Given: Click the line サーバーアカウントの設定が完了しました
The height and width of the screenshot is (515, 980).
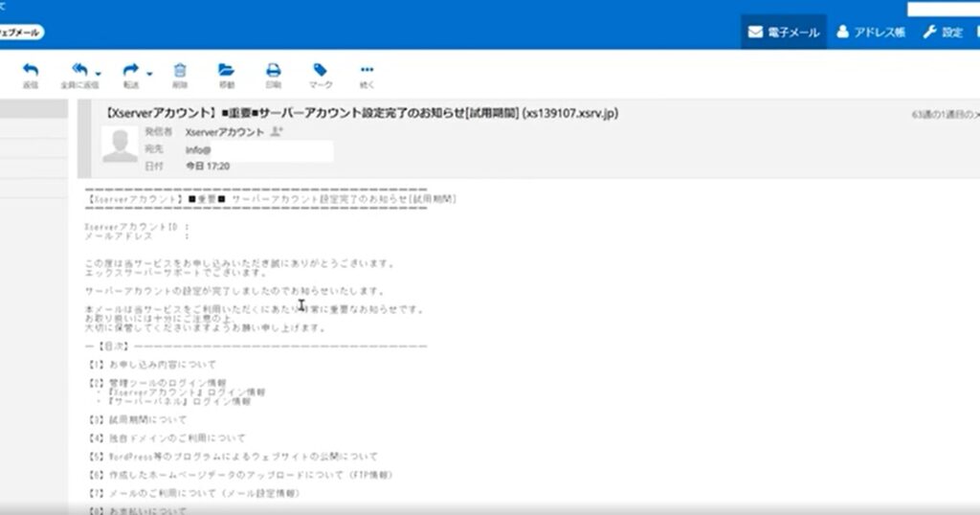Looking at the screenshot, I should tap(235, 291).
